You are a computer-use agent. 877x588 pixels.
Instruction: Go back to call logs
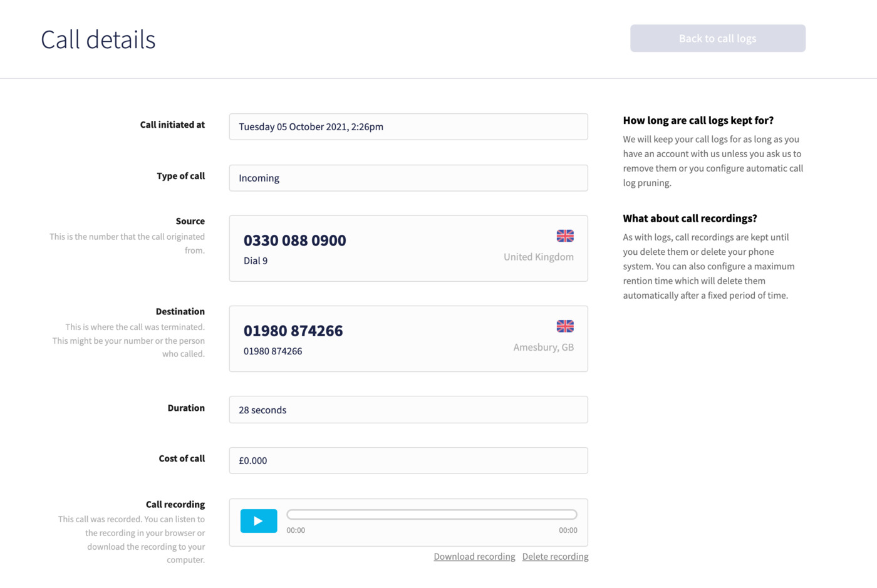[718, 38]
